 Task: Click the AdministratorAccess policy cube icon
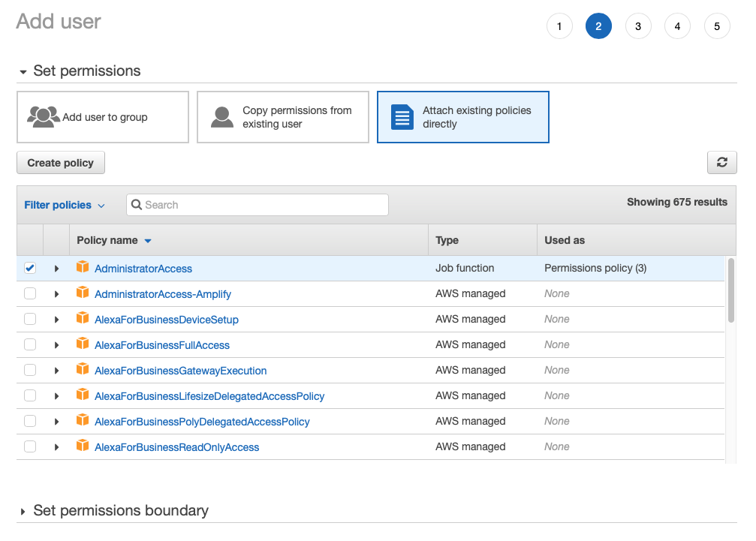[83, 267]
